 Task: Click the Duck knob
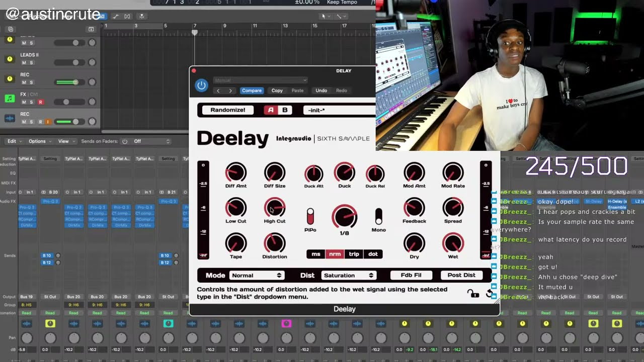tap(345, 172)
